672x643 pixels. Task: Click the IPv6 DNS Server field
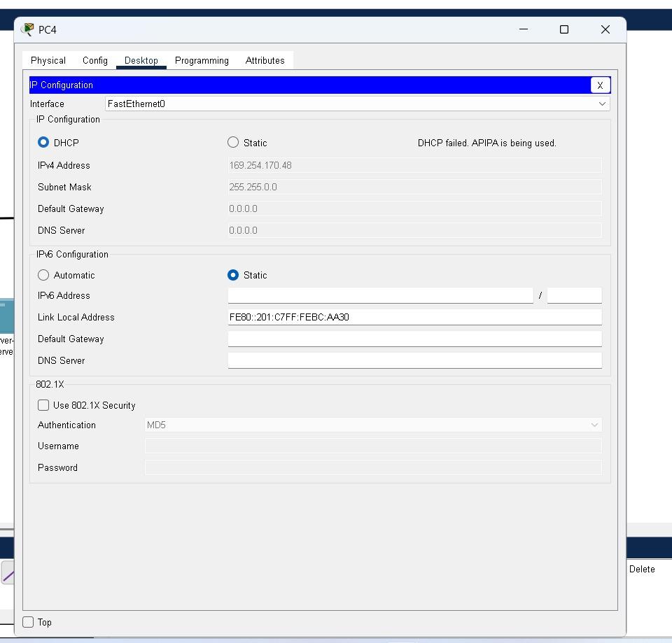(414, 361)
